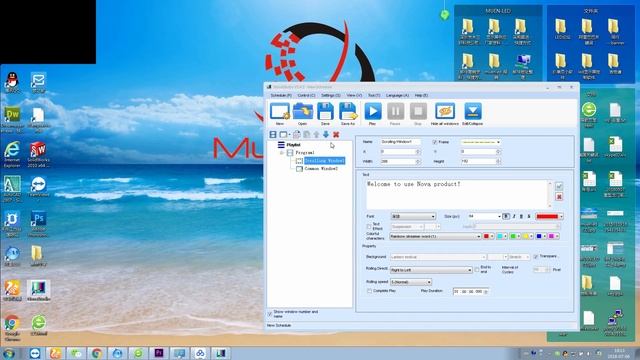
Task: Click the blue move down arrow icon
Action: 326,134
